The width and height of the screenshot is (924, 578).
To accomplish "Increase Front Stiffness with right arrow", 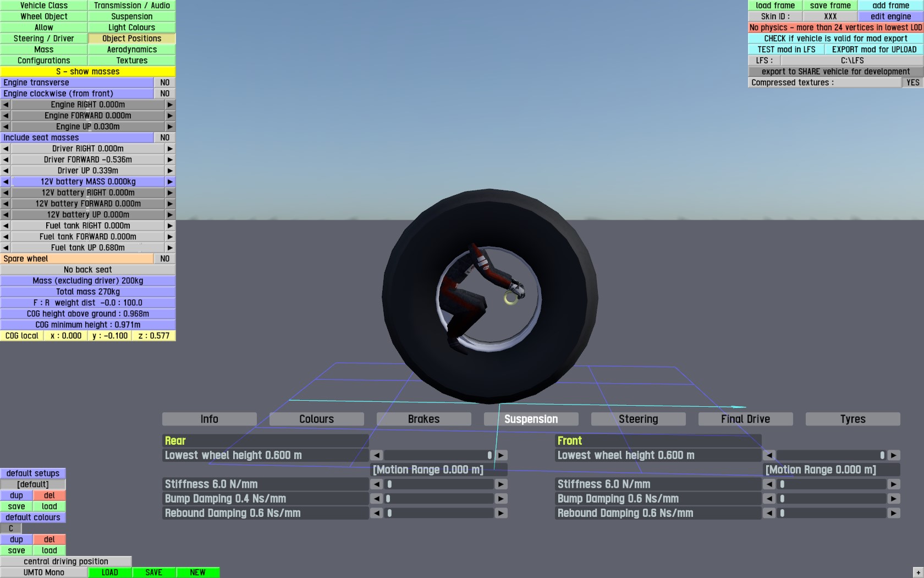I will pyautogui.click(x=894, y=484).
